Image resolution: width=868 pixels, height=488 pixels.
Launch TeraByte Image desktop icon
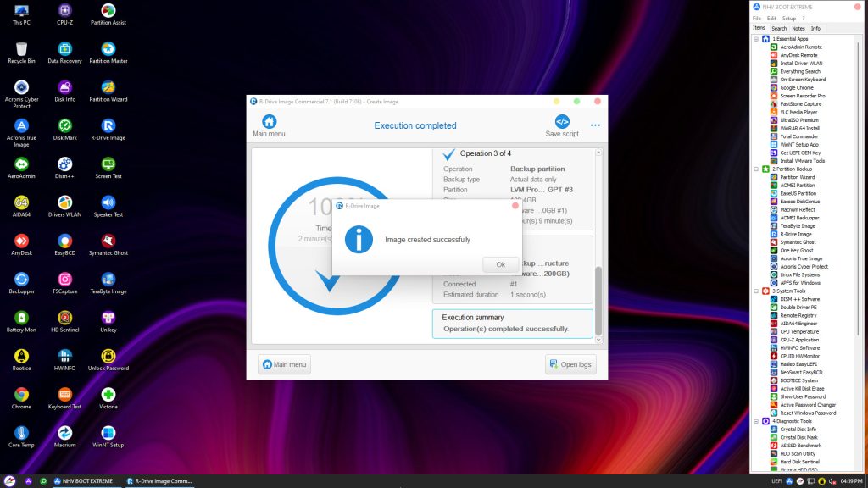tap(108, 283)
